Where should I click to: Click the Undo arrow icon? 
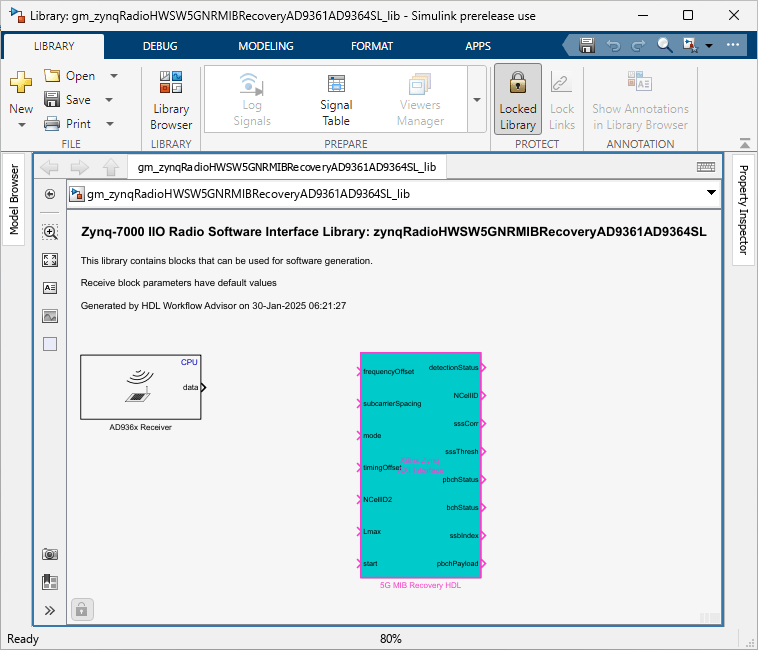pyautogui.click(x=613, y=46)
